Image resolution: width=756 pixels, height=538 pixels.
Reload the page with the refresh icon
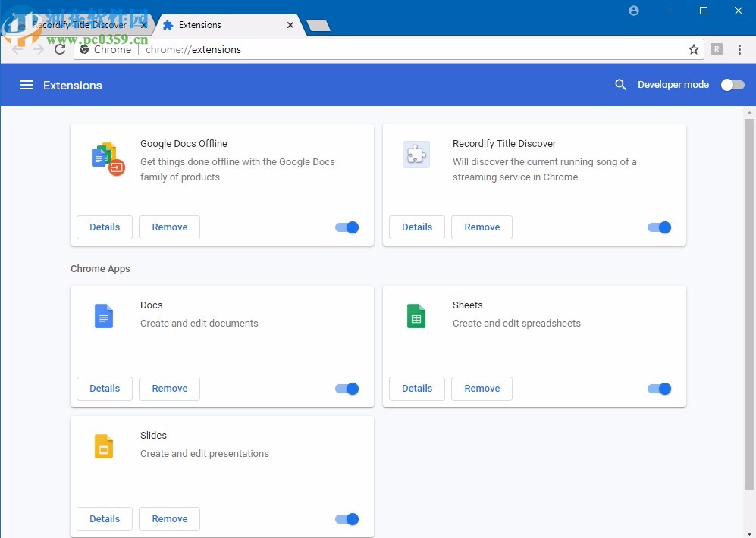61,49
